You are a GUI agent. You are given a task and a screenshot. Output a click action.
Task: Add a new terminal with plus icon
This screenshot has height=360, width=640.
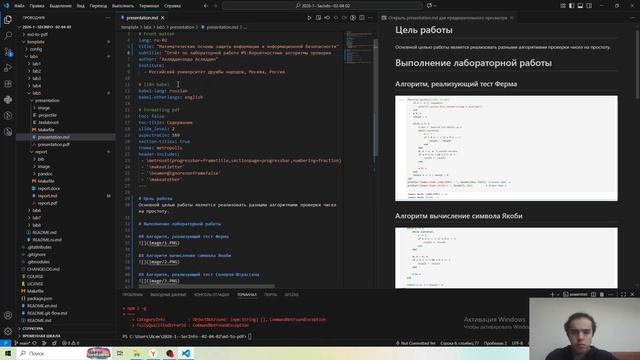coord(552,294)
